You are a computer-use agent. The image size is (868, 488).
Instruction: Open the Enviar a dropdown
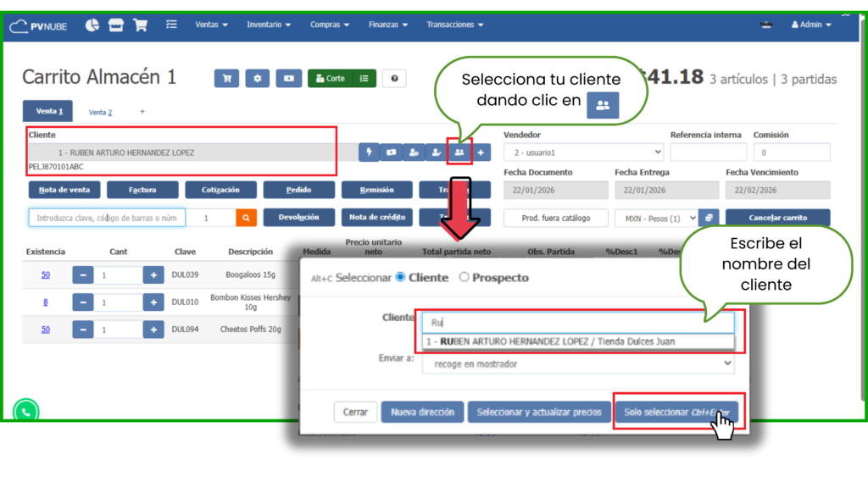click(577, 363)
